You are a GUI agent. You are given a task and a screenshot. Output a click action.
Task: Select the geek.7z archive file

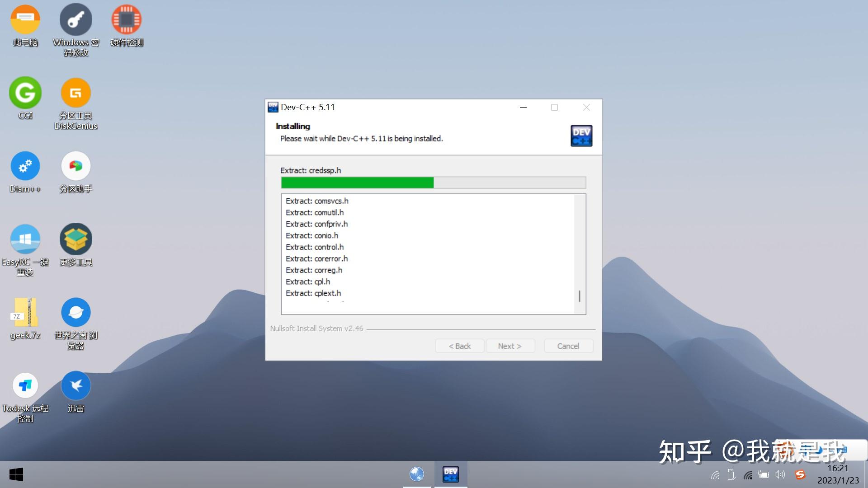pos(25,313)
